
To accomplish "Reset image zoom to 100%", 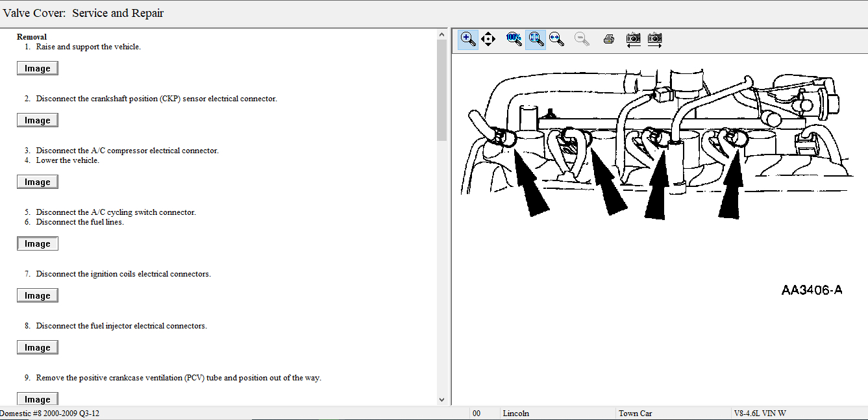I will click(x=514, y=39).
